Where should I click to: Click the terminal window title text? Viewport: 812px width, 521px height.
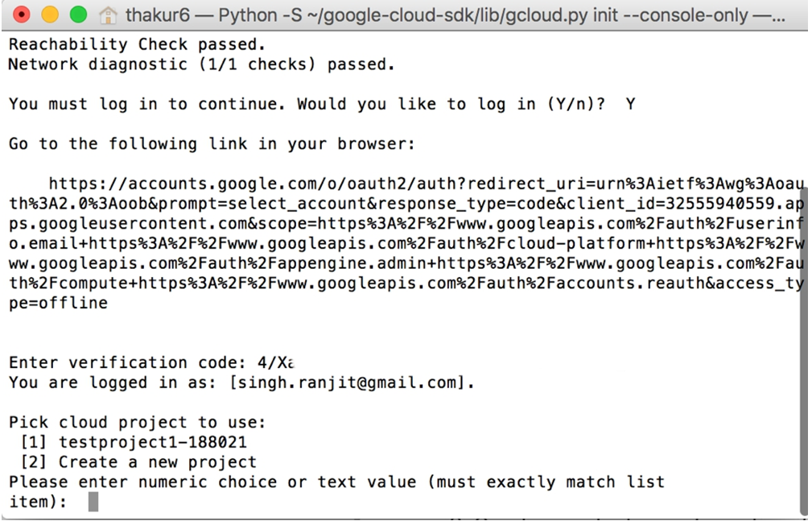(x=455, y=15)
